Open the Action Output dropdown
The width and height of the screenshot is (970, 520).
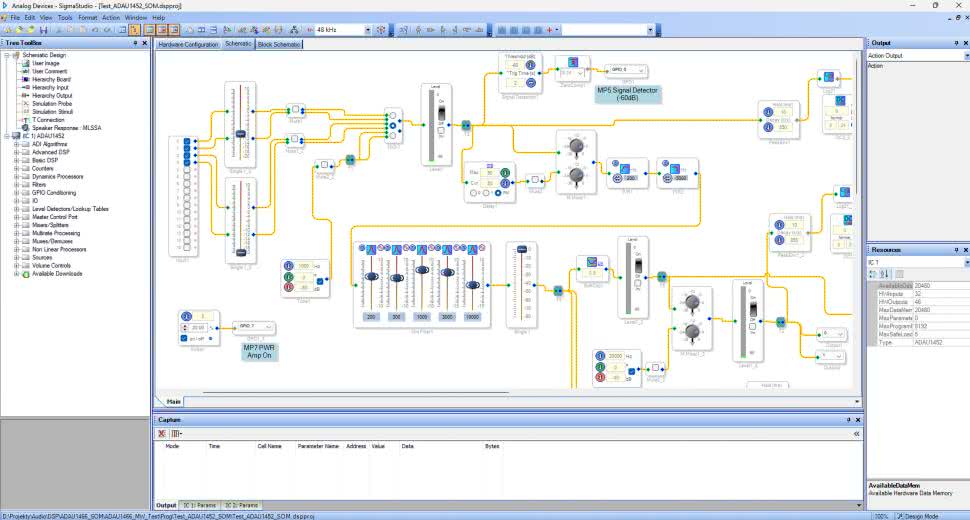pos(962,56)
